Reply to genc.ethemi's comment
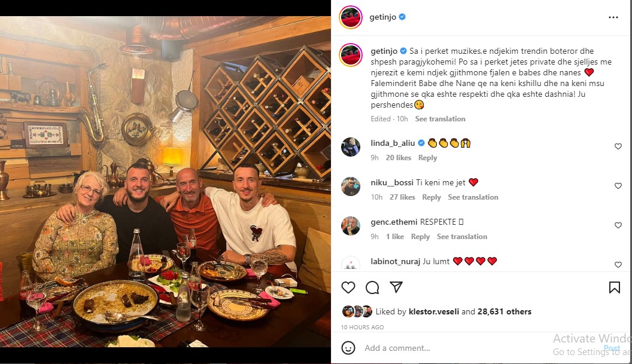 coord(420,237)
